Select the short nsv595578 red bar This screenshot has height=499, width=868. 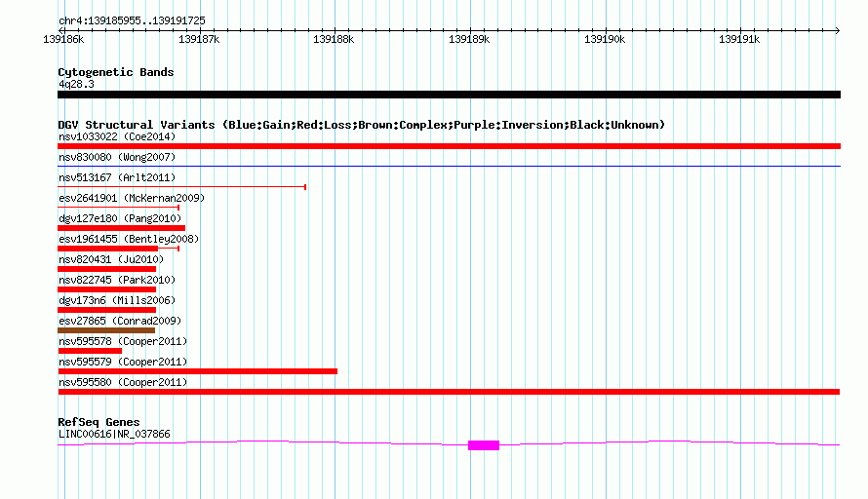pos(90,351)
